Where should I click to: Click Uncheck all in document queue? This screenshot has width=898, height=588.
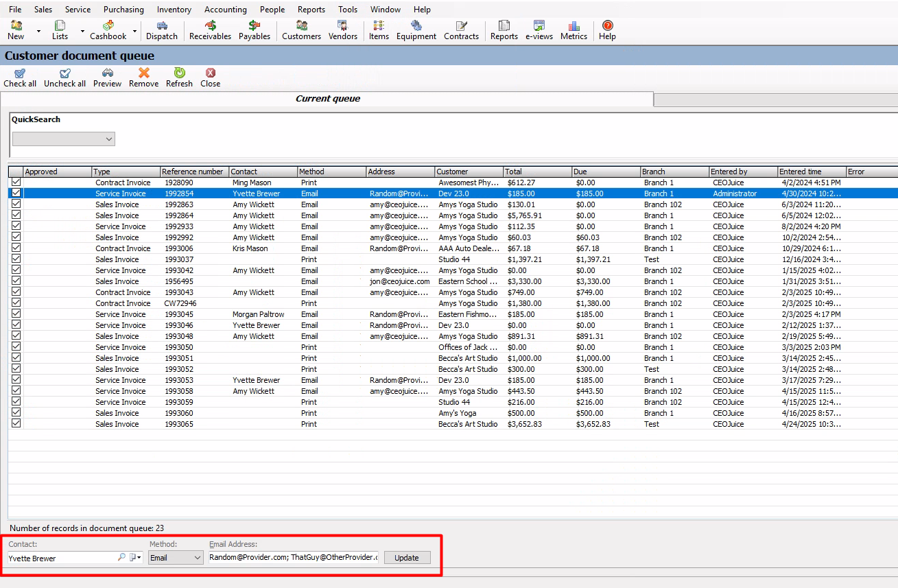pyautogui.click(x=65, y=78)
